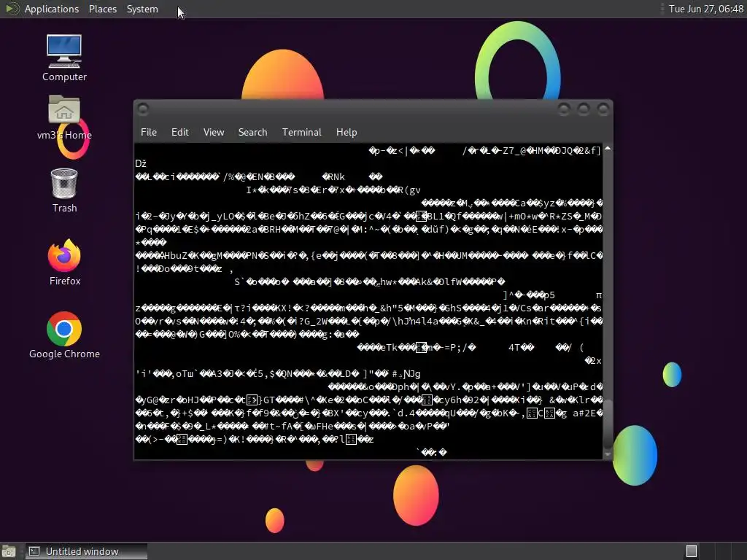Close the terminal window
Screen dimensions: 747x560
603,109
